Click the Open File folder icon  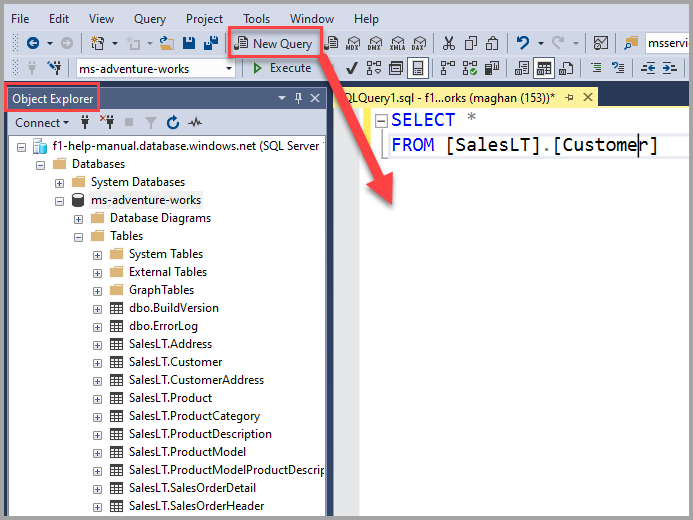coord(167,43)
